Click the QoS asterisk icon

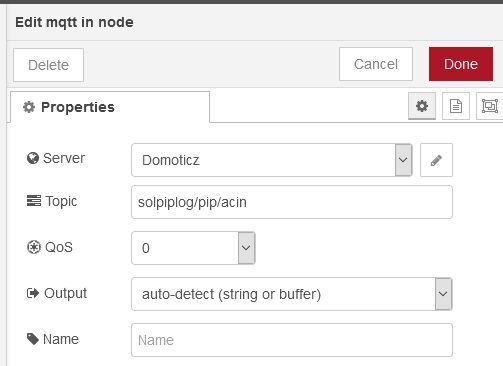pos(34,247)
